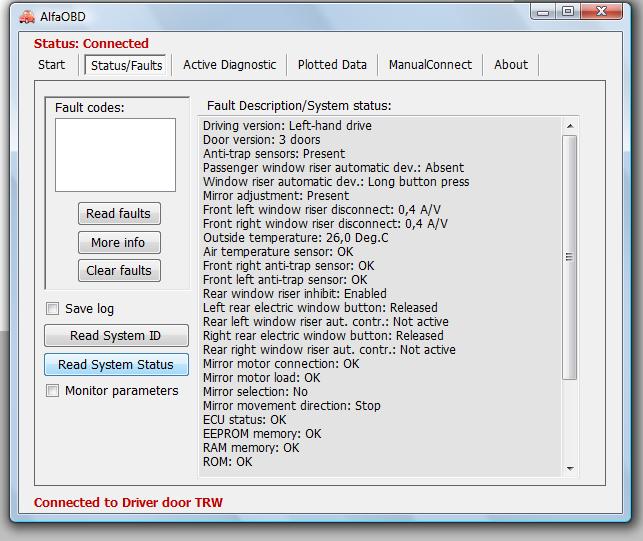
Task: Select 'Left rear electric window button: Released'
Action: coord(320,307)
